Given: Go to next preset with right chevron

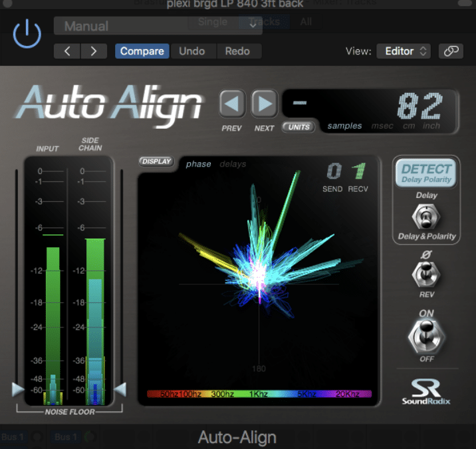Looking at the screenshot, I should tap(94, 51).
